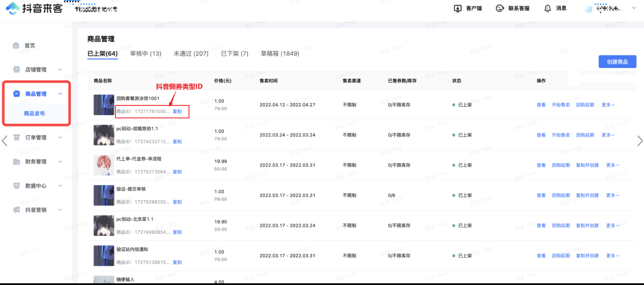Image resolution: width=644 pixels, height=285 pixels.
Task: Click the 0/9 stock value
Action: tap(391, 196)
